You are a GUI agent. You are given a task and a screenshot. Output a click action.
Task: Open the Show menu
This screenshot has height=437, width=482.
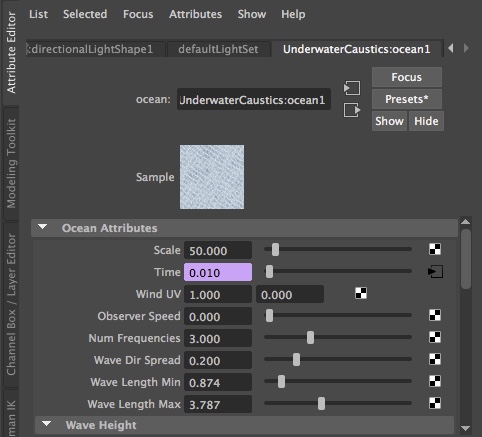click(252, 14)
